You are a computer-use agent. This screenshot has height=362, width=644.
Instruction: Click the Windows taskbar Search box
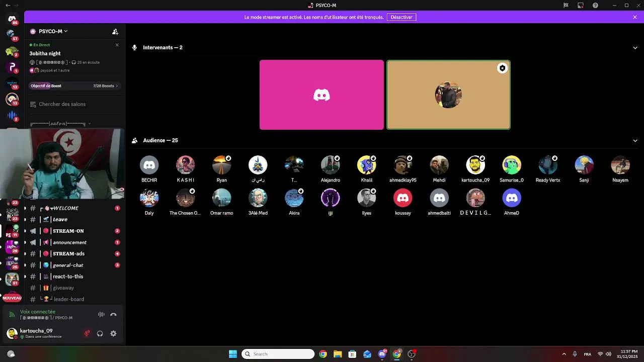(x=278, y=354)
